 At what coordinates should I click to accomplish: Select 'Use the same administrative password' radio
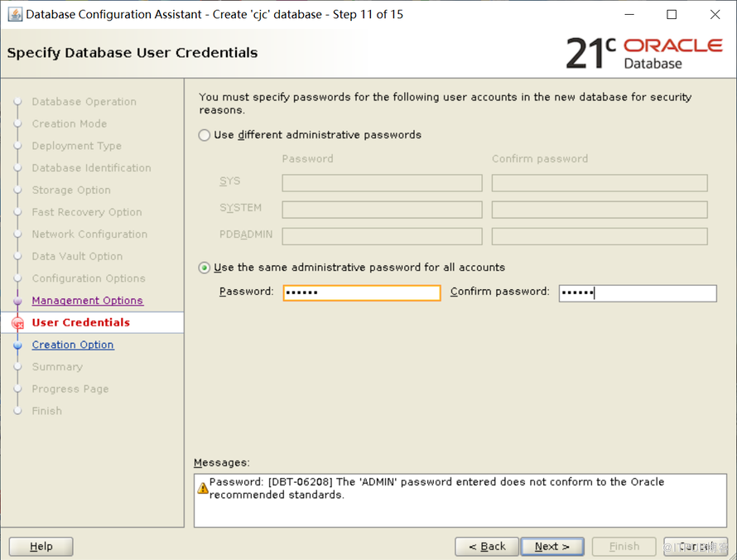click(204, 268)
